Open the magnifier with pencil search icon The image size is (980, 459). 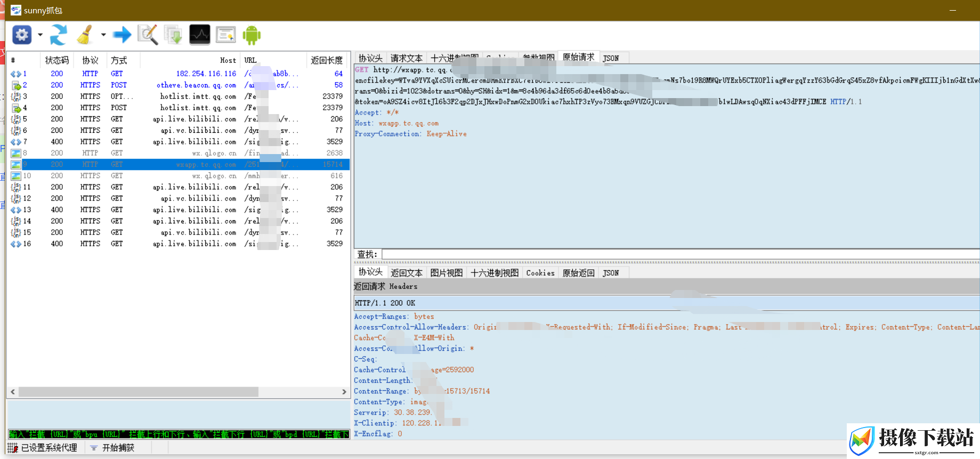(x=148, y=35)
